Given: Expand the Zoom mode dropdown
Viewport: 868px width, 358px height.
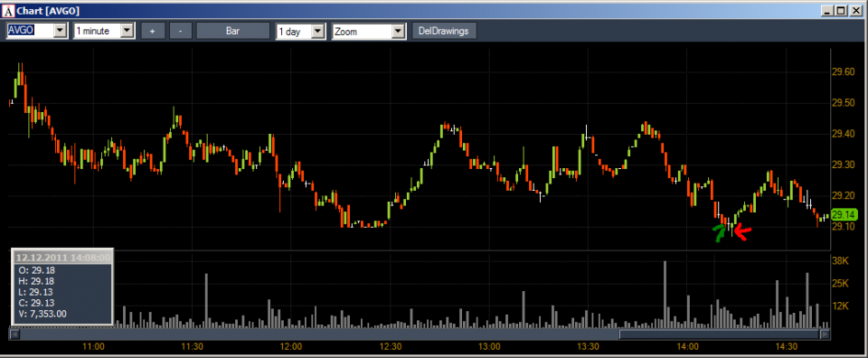Looking at the screenshot, I should coord(399,32).
